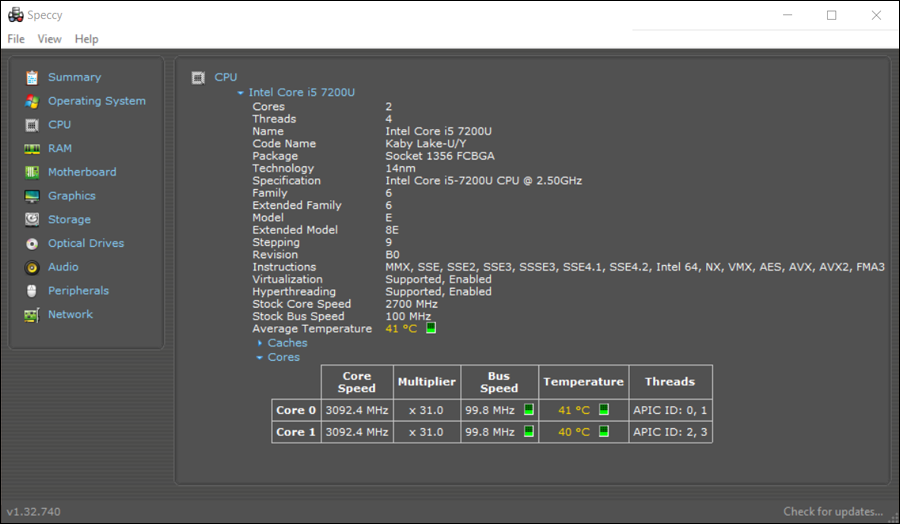This screenshot has height=524, width=900.
Task: Click the CPU heading in main panel
Action: tap(226, 77)
